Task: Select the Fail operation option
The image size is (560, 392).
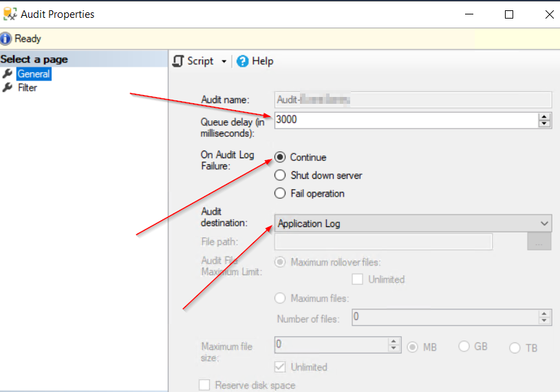Action: click(280, 193)
